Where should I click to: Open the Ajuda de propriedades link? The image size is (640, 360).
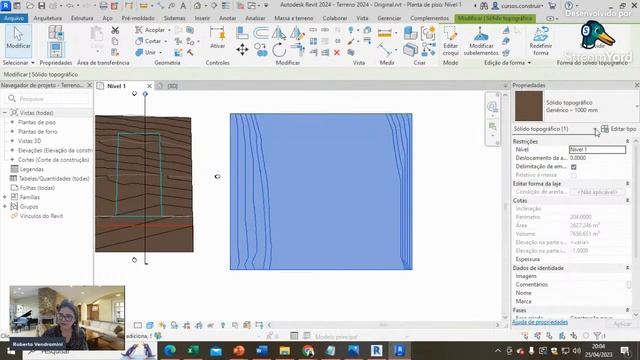point(540,322)
